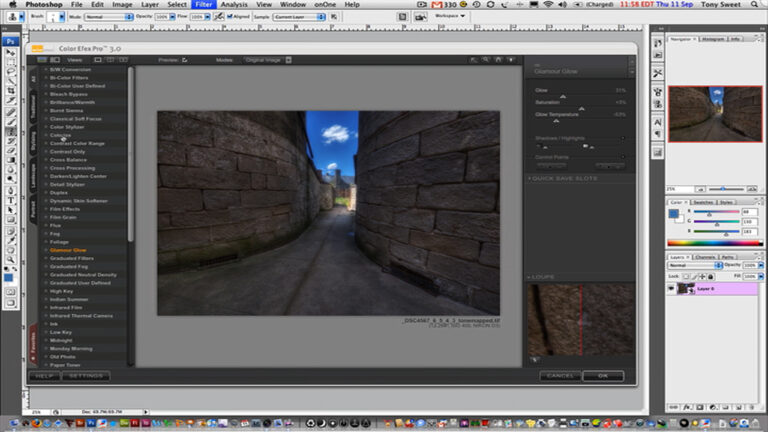Open the Modes dropdown showing Original Image
The height and width of the screenshot is (432, 768).
click(266, 60)
